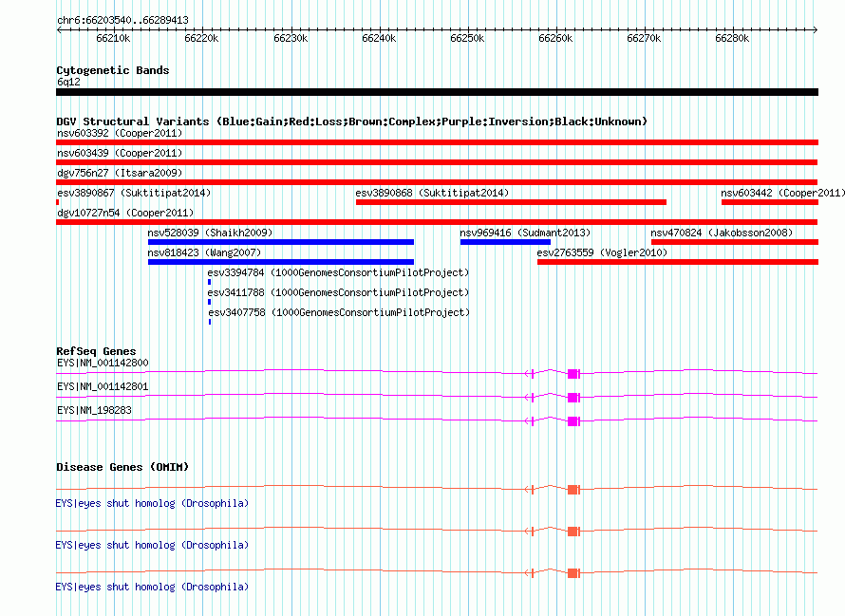The image size is (845, 616).
Task: Click the esv3890867 (Suktitipat2014) label
Action: (x=134, y=193)
